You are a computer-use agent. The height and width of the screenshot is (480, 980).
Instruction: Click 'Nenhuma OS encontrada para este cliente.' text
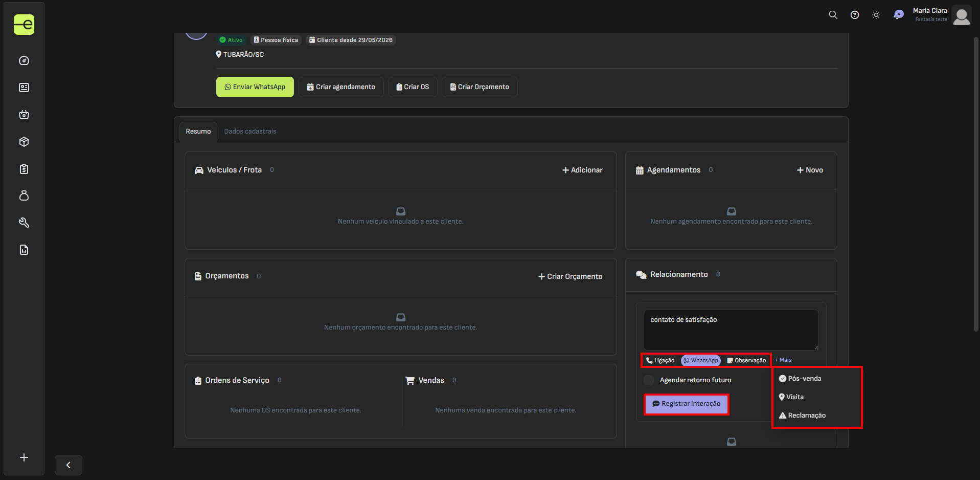coord(295,410)
